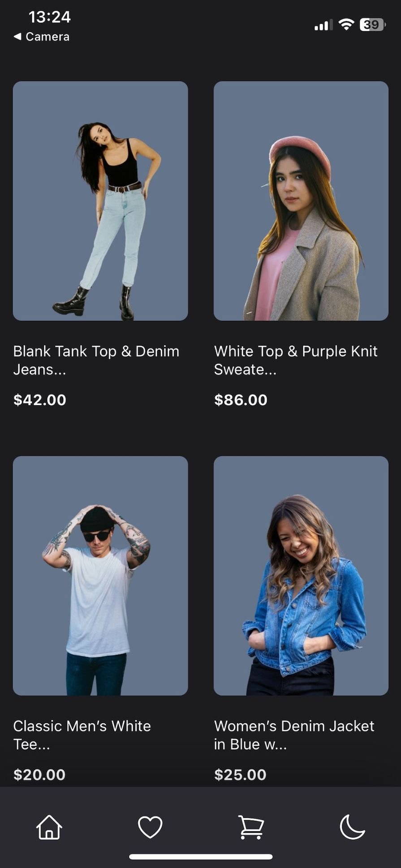Select Women's Denim Jacket in Blue title

point(294,735)
